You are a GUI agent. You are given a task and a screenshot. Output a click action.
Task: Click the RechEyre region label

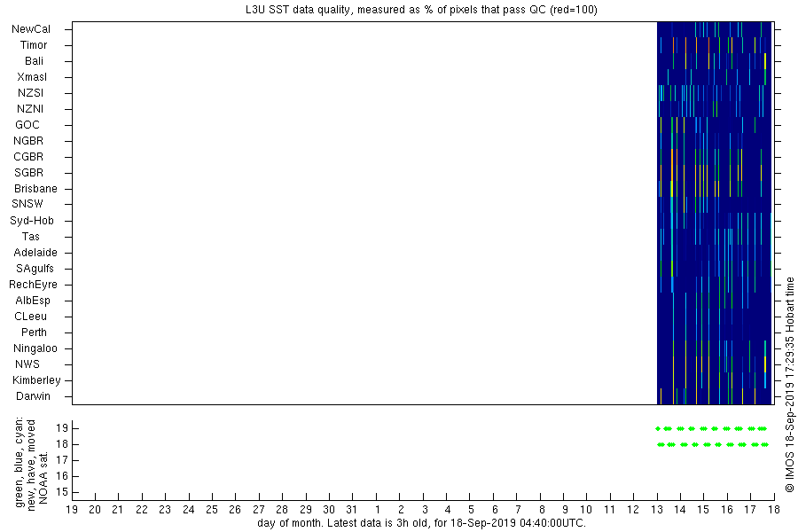point(33,284)
